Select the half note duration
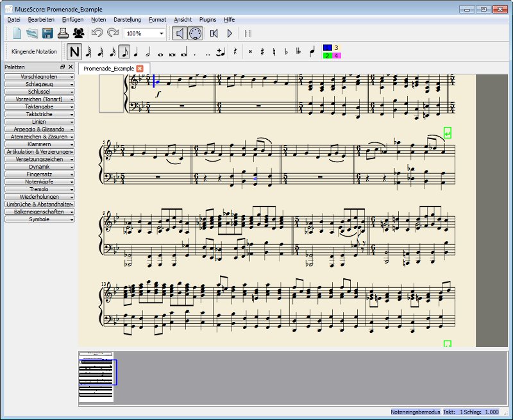This screenshot has width=513, height=420. 148,52
